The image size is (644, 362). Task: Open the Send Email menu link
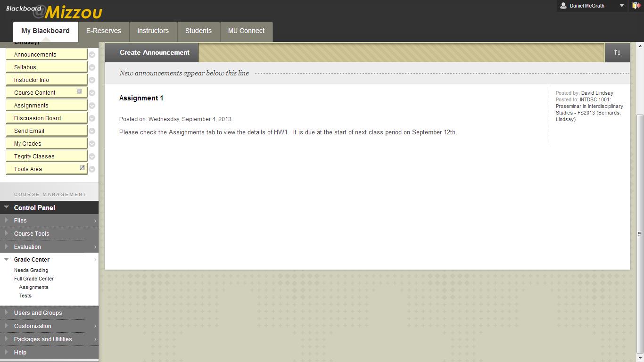(29, 131)
